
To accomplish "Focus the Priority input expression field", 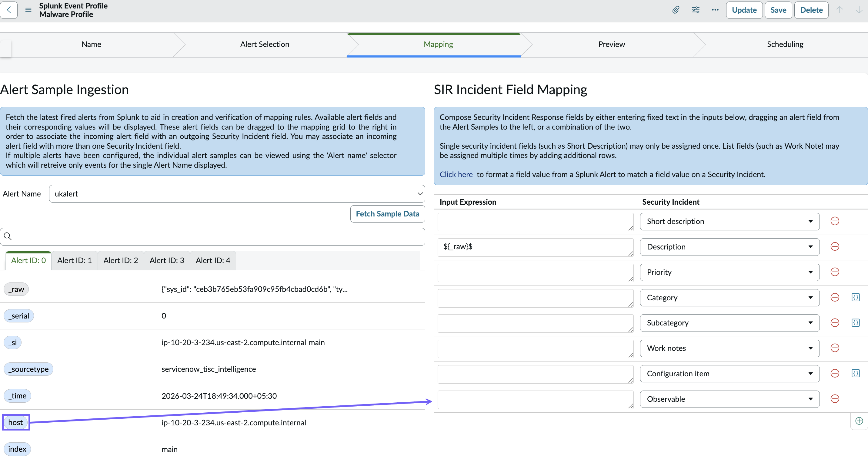I will (x=536, y=272).
